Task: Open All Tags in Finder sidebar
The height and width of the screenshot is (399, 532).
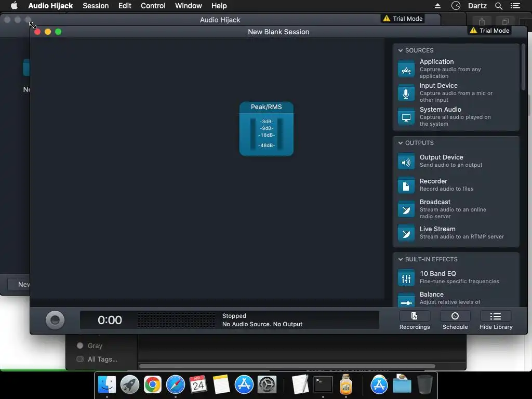Action: click(x=97, y=360)
